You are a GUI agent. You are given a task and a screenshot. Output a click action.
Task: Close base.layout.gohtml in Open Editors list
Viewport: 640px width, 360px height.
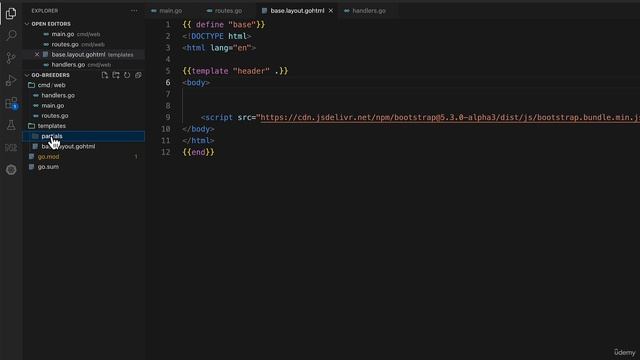point(37,54)
